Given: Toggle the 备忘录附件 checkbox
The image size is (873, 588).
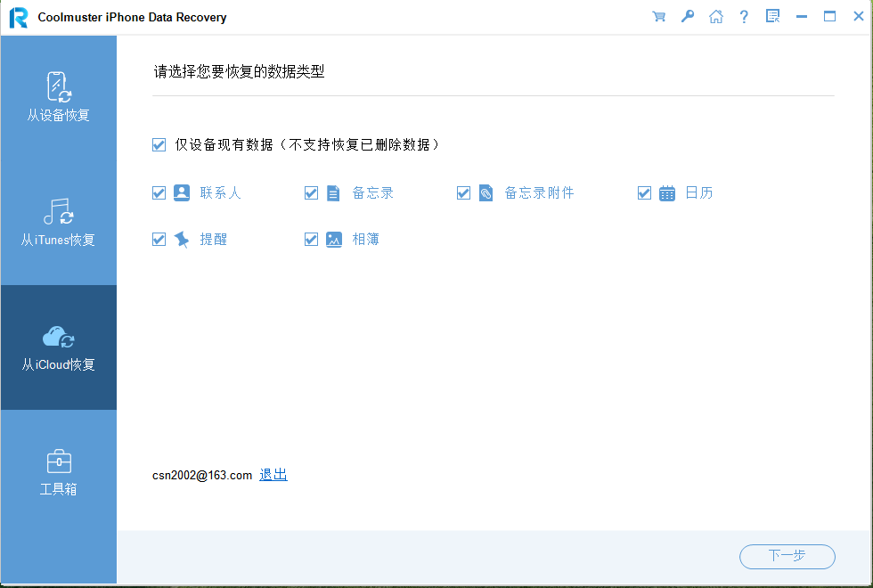Looking at the screenshot, I should pos(463,193).
